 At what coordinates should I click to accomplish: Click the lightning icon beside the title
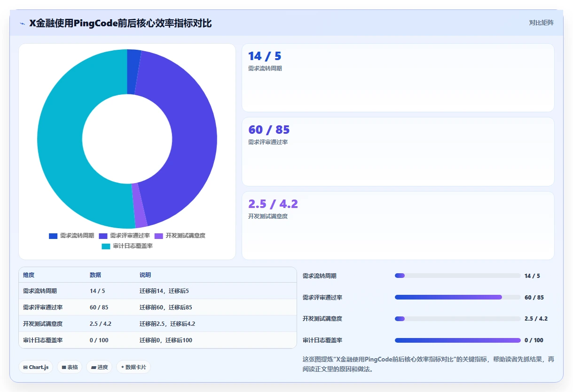(23, 23)
